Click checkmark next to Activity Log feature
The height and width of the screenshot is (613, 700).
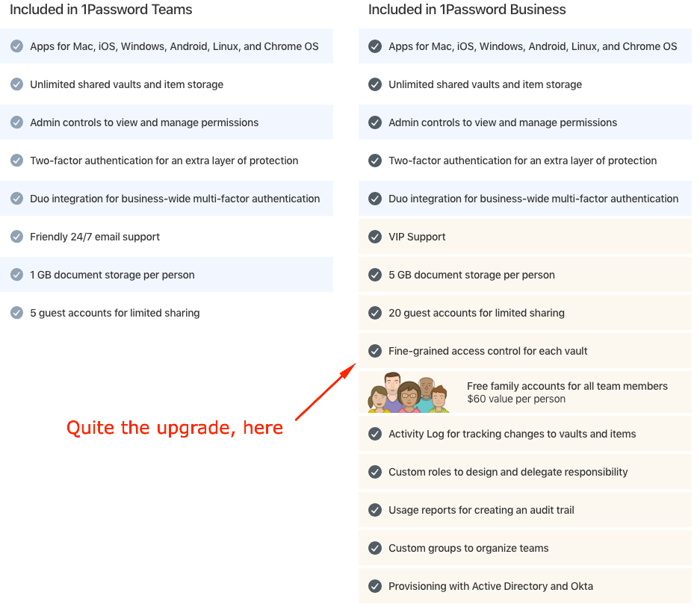375,434
